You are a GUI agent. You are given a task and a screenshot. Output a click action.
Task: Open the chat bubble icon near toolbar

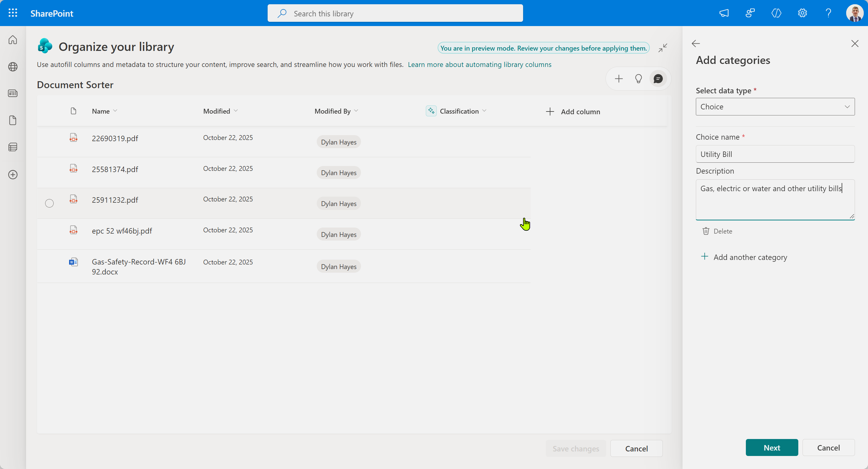658,79
